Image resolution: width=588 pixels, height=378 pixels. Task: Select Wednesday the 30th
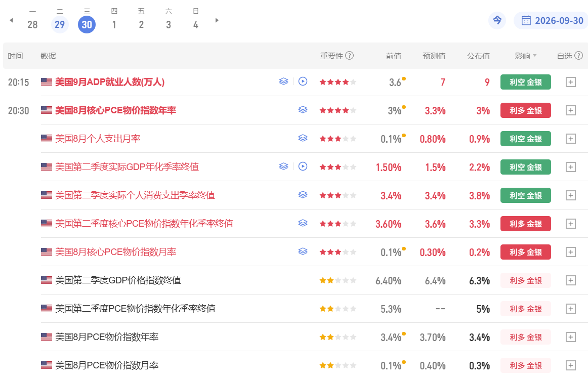(x=87, y=25)
